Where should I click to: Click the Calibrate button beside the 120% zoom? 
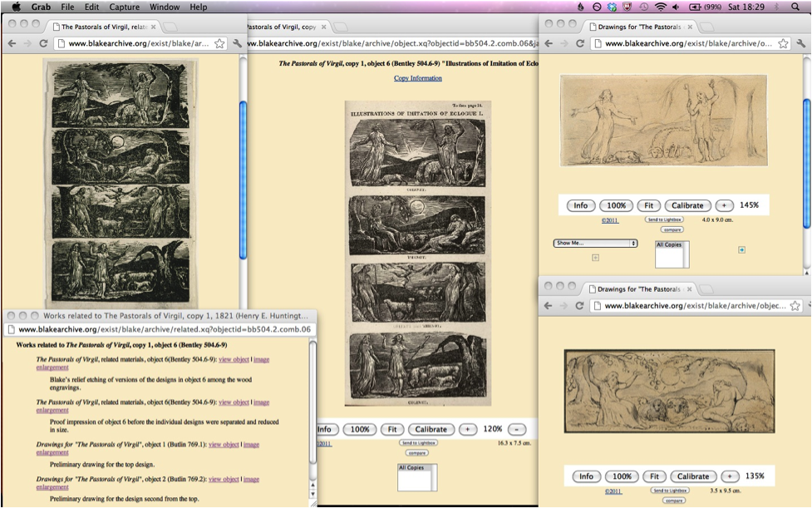[x=431, y=429]
